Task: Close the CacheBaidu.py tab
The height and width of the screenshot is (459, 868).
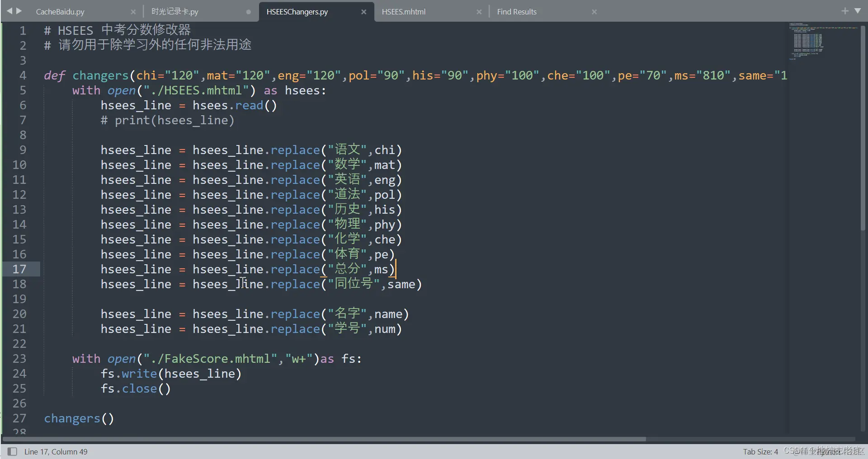Action: [x=133, y=12]
